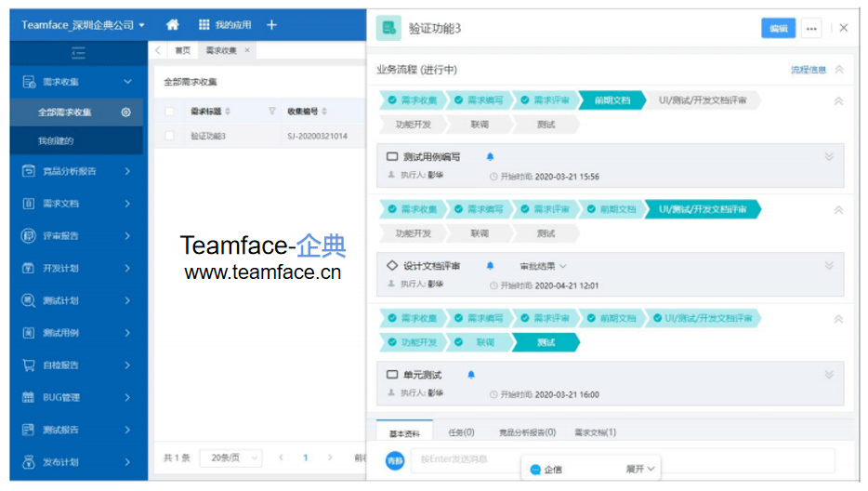
Task: Click filter funnel in 需求标题 column
Action: [271, 112]
